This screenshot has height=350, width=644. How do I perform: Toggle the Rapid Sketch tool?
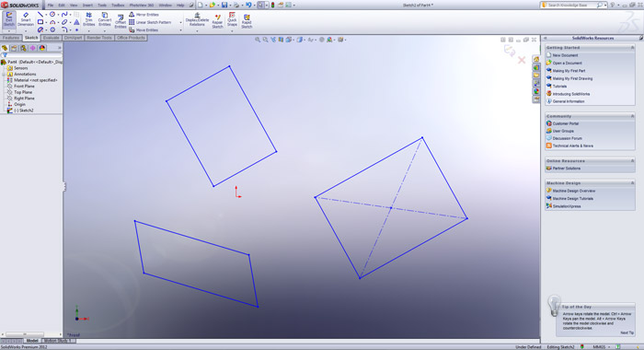[247, 21]
